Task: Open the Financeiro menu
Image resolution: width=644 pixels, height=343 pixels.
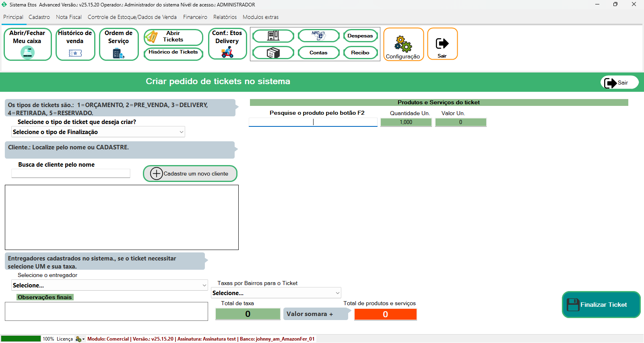Action: pos(195,17)
